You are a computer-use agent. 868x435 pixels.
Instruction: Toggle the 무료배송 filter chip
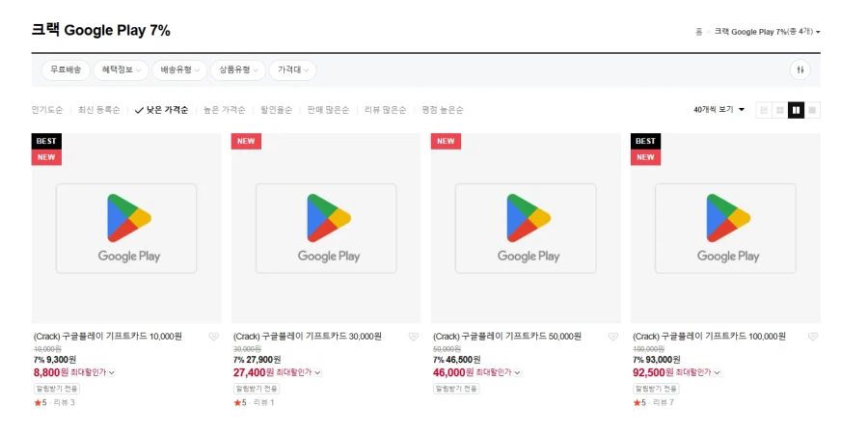(x=66, y=69)
